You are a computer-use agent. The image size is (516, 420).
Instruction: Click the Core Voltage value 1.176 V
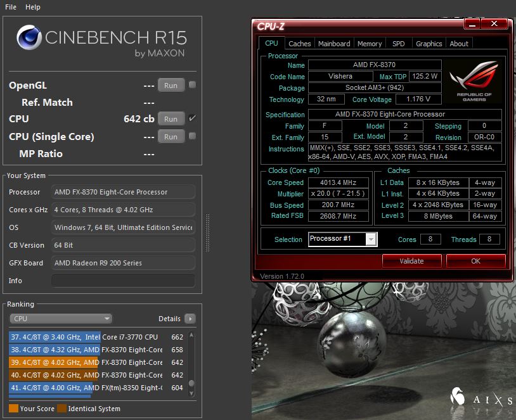pyautogui.click(x=418, y=99)
